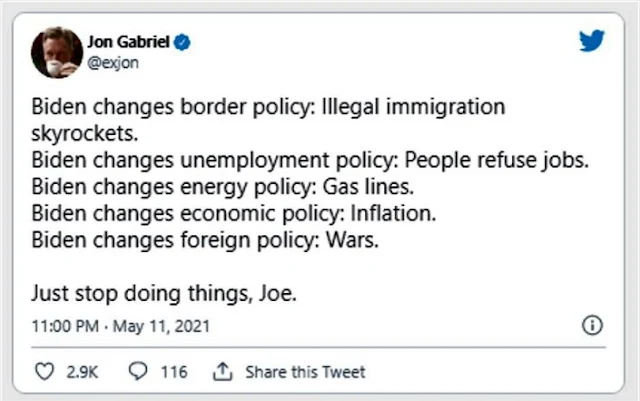Screen dimensions: 640x401
Task: Click the blue verified badge
Action: tap(182, 42)
